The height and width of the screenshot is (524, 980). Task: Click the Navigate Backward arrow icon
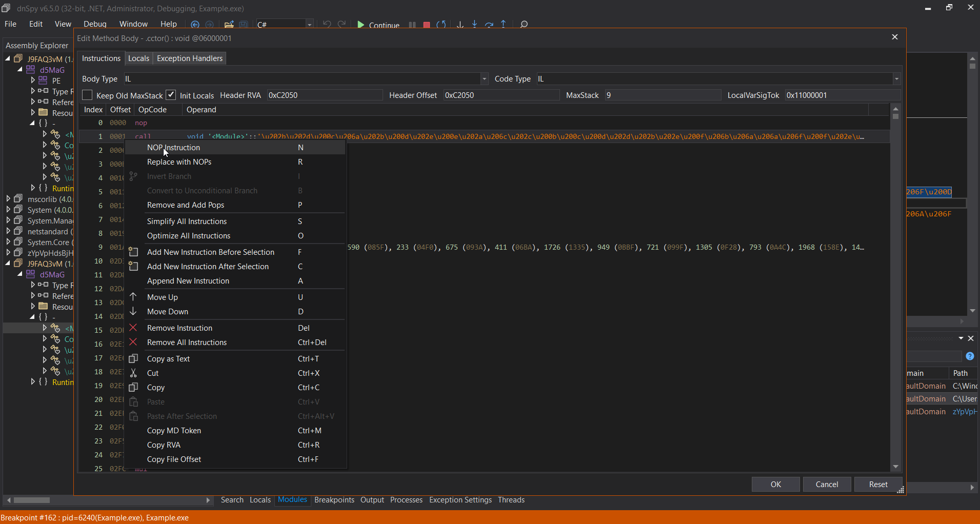click(195, 25)
